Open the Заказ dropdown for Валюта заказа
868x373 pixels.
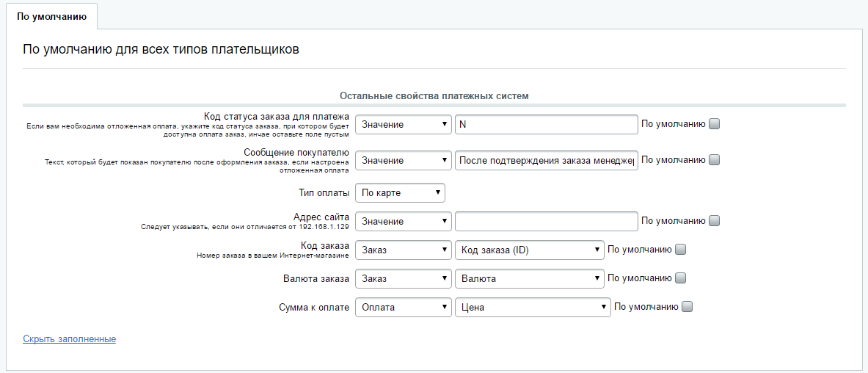point(403,278)
